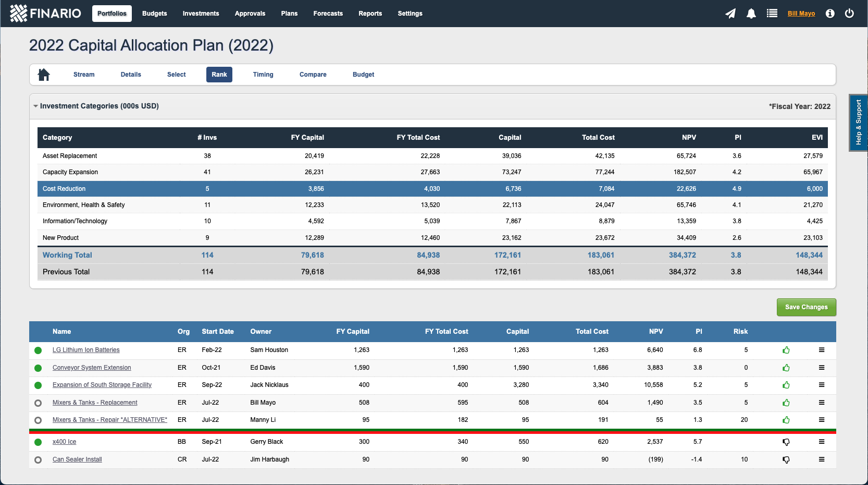This screenshot has height=485, width=868.
Task: Toggle status circle for Can Sealer Install row
Action: [x=38, y=459]
